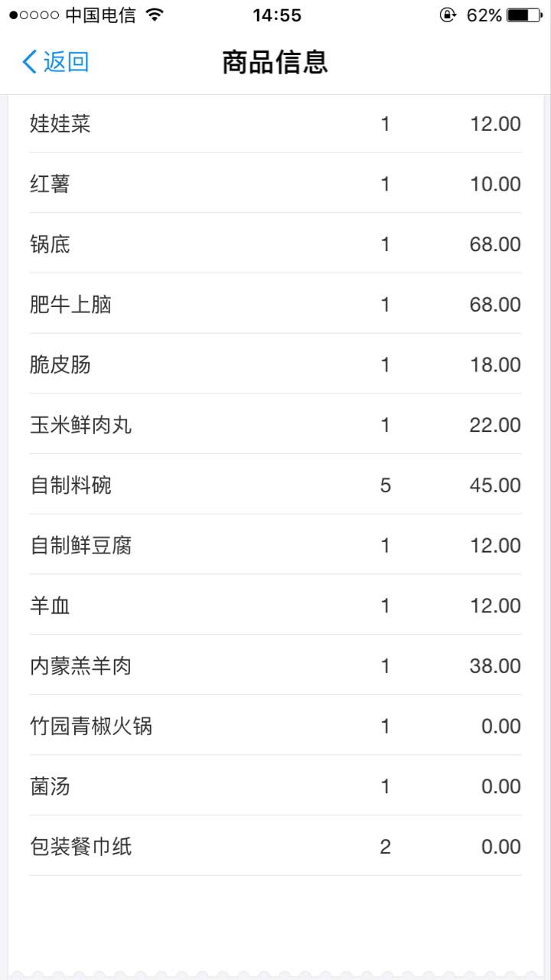Screen dimensions: 551x980
Task: Tap the Wi-Fi status icon
Action: pyautogui.click(x=155, y=15)
